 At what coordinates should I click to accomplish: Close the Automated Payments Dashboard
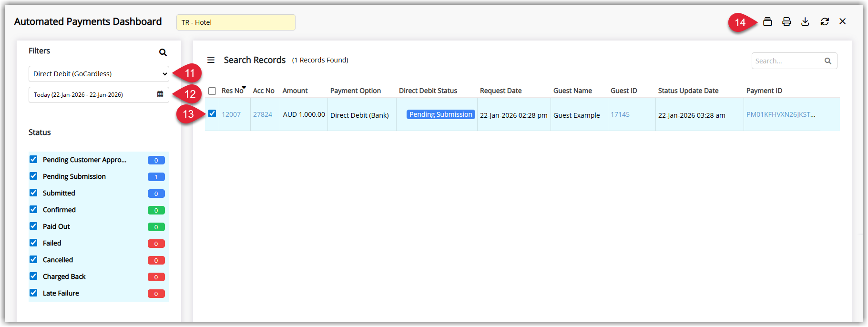click(x=843, y=21)
